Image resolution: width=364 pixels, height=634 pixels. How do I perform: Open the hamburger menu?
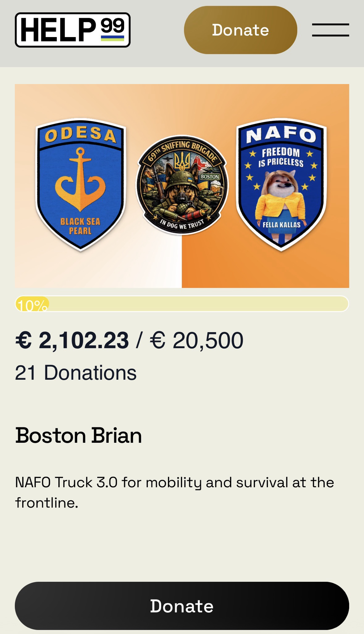click(x=330, y=30)
